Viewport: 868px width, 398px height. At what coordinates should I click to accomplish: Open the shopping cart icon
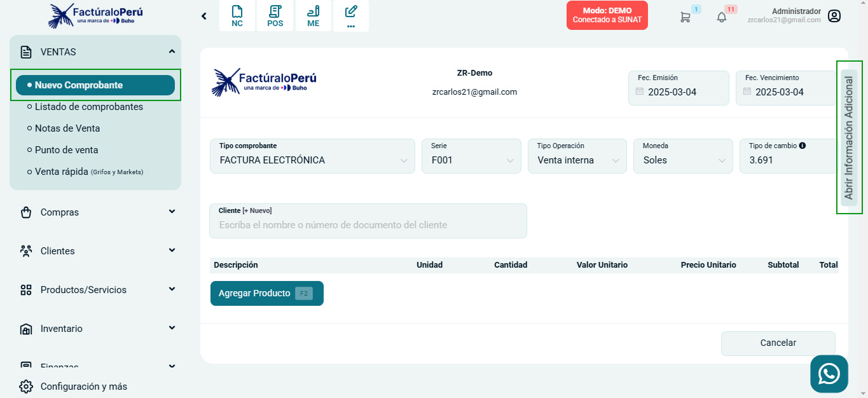tap(685, 17)
